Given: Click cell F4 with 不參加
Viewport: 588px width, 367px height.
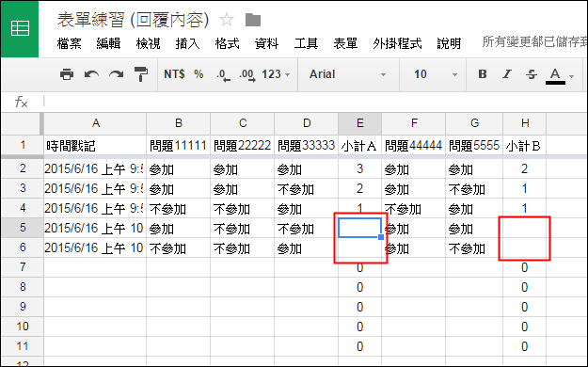Looking at the screenshot, I should (x=414, y=208).
